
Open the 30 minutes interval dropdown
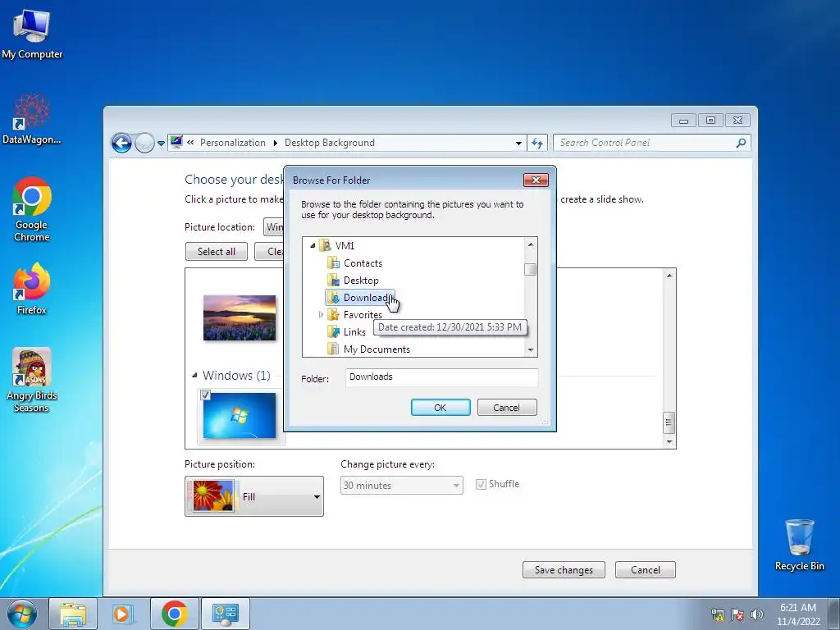pyautogui.click(x=402, y=486)
